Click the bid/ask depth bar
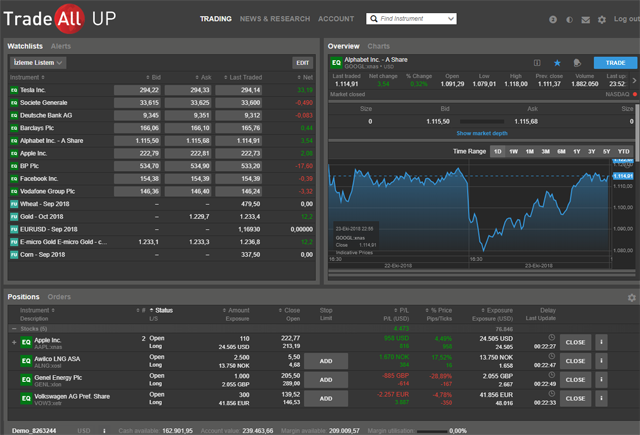The width and height of the screenshot is (640, 435). click(482, 122)
